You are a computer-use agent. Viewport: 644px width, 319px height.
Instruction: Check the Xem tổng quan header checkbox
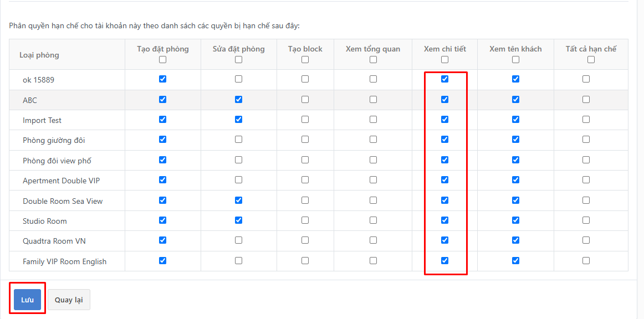[373, 59]
